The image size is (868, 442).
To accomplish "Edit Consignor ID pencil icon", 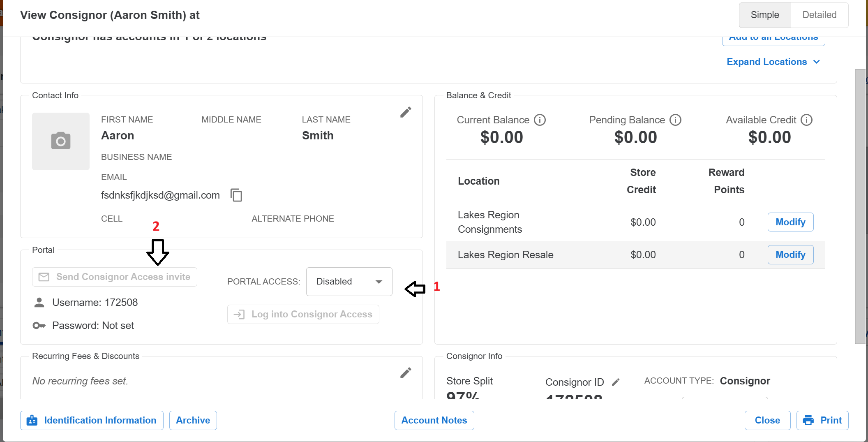I will tap(616, 382).
